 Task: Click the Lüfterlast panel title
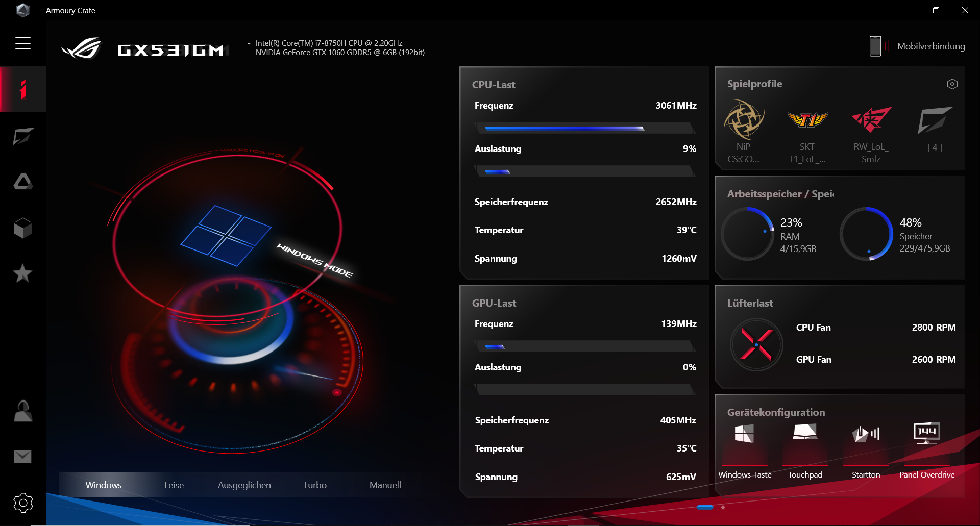coord(750,303)
